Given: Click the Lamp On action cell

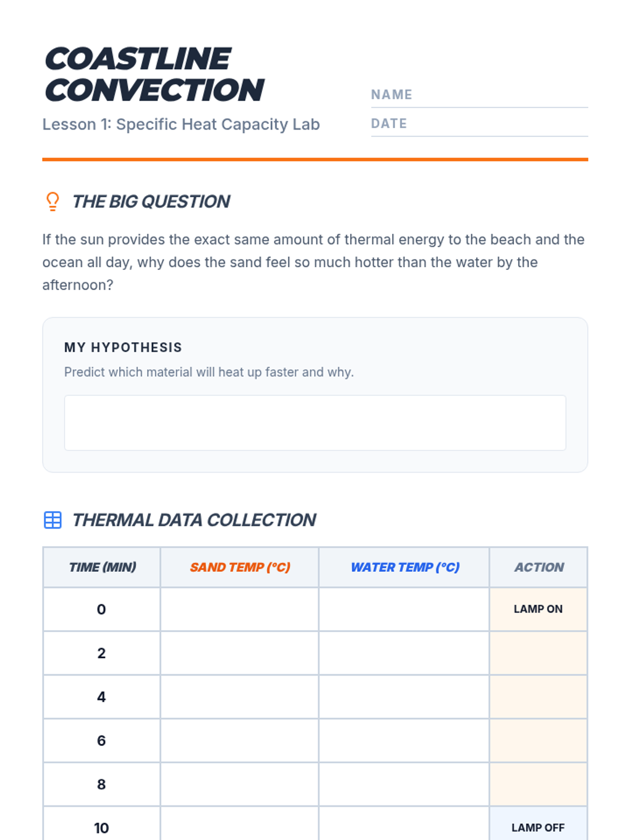Looking at the screenshot, I should [538, 609].
